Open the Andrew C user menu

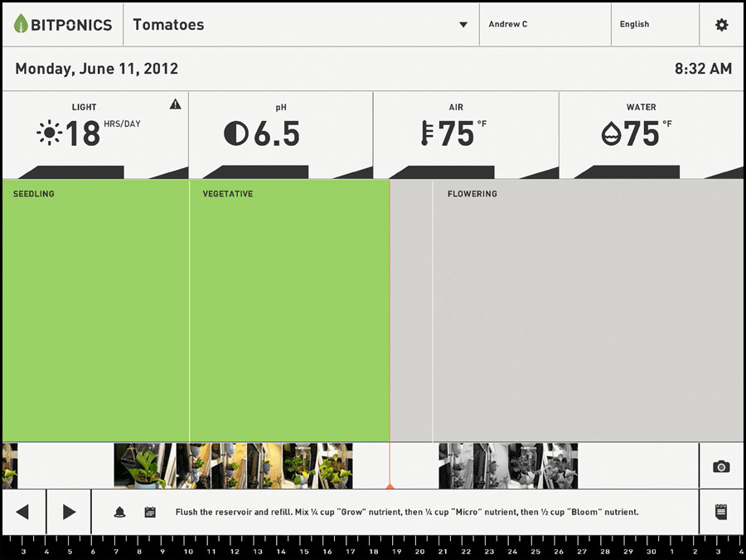pyautogui.click(x=545, y=25)
